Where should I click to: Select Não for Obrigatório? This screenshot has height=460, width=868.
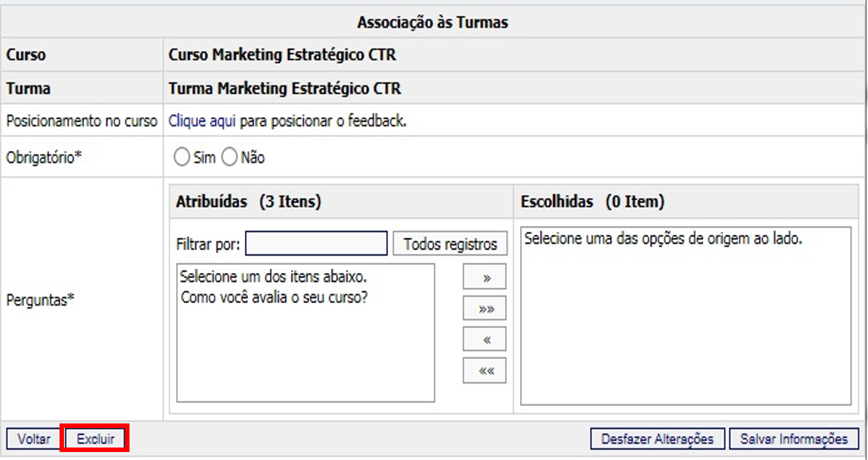pyautogui.click(x=229, y=157)
